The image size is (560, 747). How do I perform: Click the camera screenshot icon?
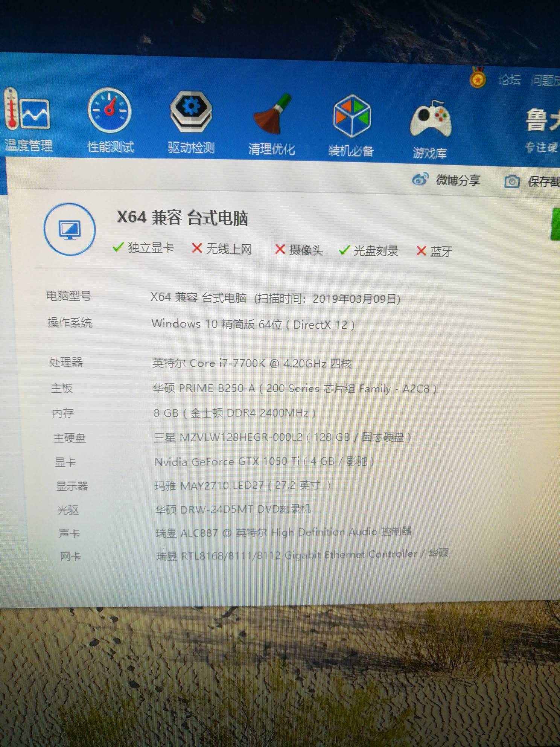[x=512, y=181]
